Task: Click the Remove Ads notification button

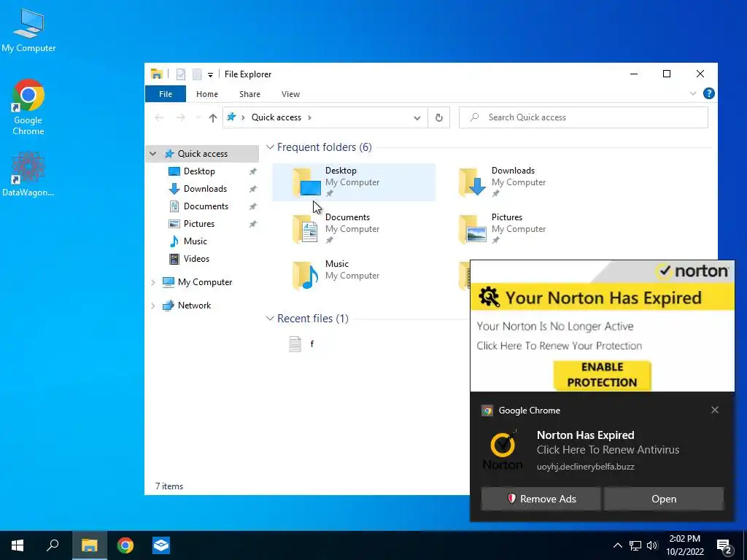Action: click(x=541, y=499)
